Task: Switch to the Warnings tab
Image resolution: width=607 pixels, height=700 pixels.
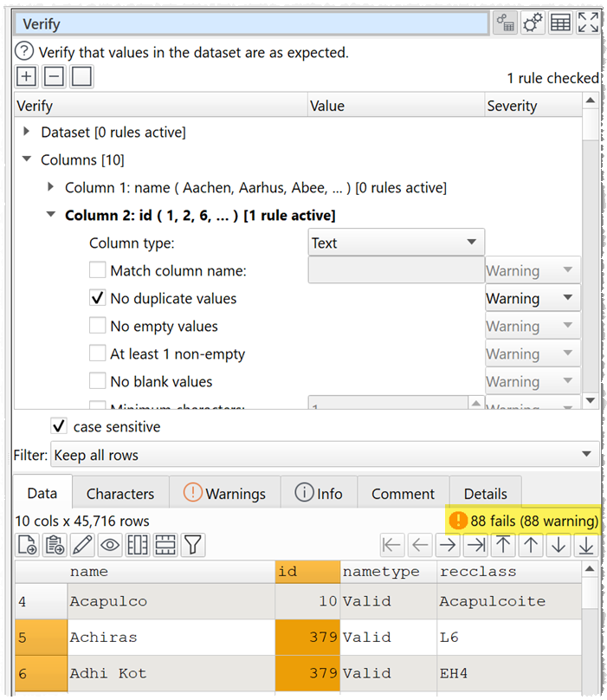Action: pos(225,494)
